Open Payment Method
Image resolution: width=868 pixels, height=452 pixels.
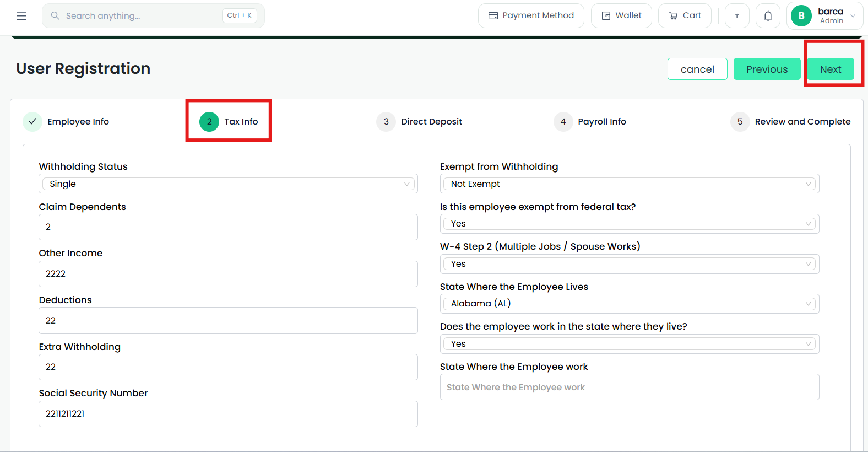(531, 15)
